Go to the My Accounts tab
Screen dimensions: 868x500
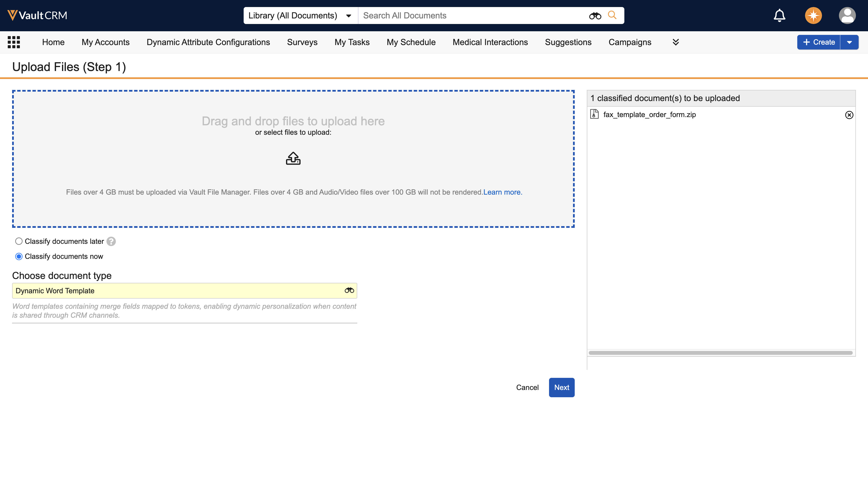[x=105, y=42]
